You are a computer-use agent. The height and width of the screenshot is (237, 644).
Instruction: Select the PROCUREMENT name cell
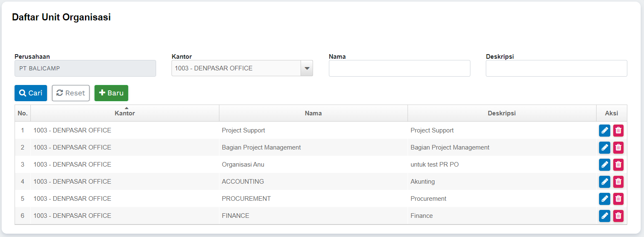(246, 199)
